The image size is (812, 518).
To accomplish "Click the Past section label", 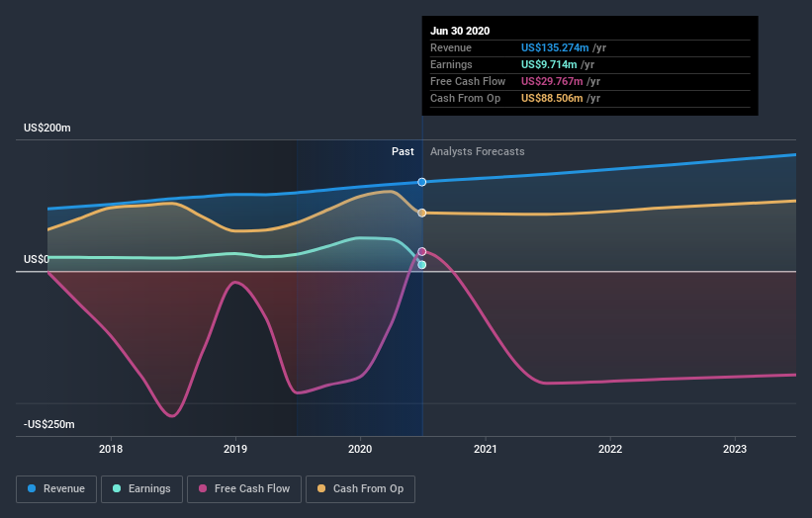I will 403,151.
